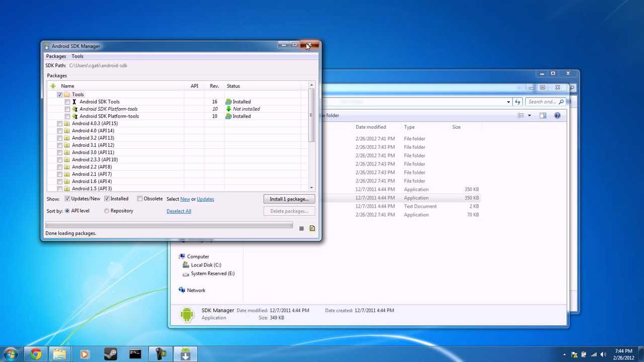
Task: Open the Explorer address bar history dropdown
Action: [x=508, y=102]
